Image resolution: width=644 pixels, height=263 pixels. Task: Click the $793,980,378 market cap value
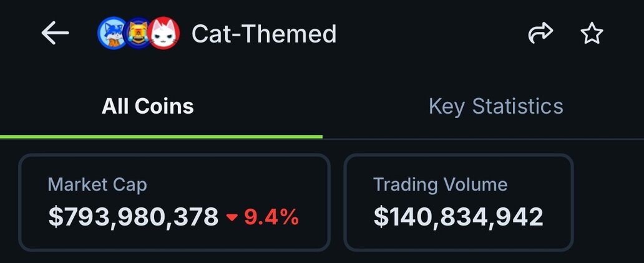click(134, 217)
